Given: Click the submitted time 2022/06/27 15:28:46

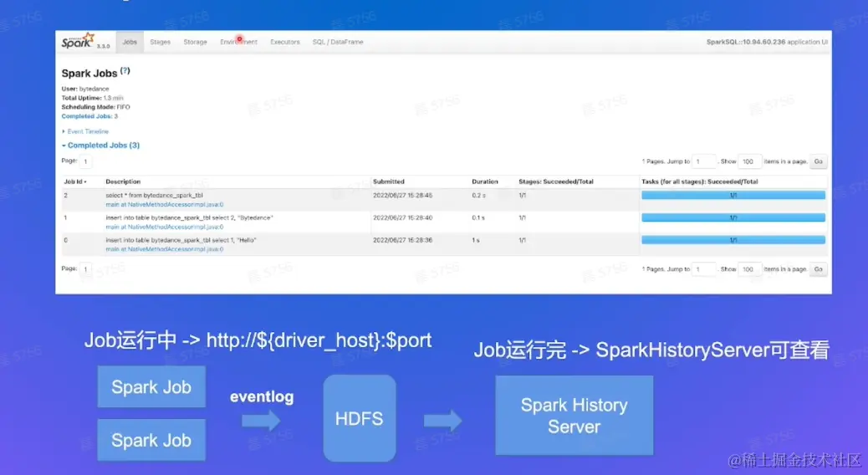Looking at the screenshot, I should tap(402, 196).
